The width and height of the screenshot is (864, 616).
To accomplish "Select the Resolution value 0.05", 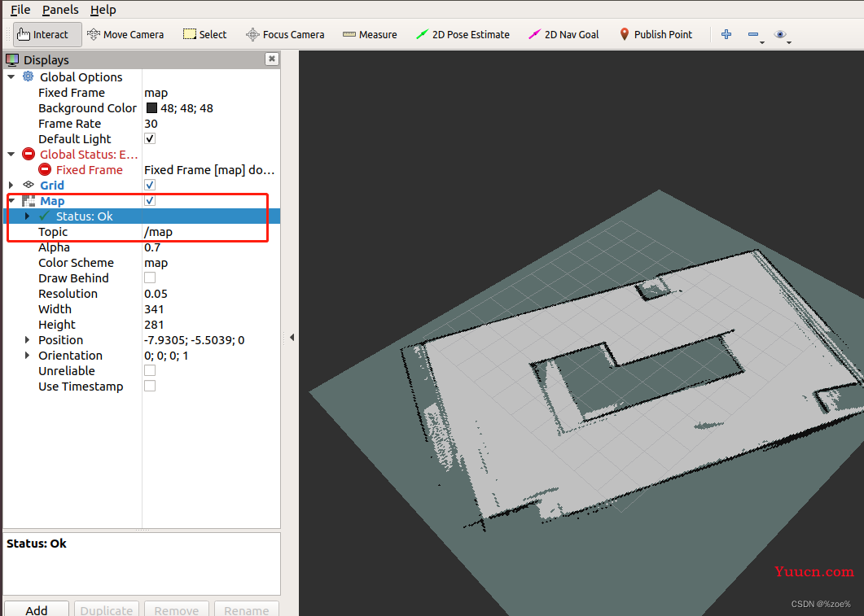I will tap(156, 294).
